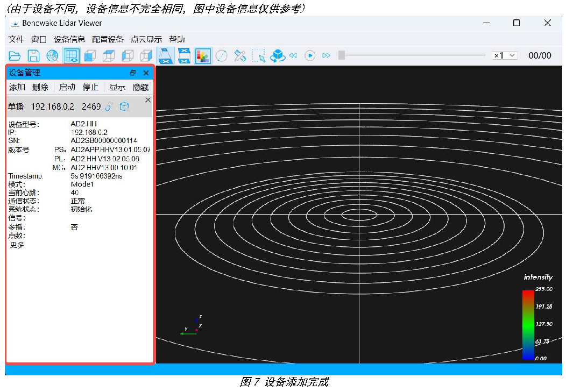This screenshot has width=566, height=392.
Task: Click the 删除 button in device panel
Action: tap(40, 87)
